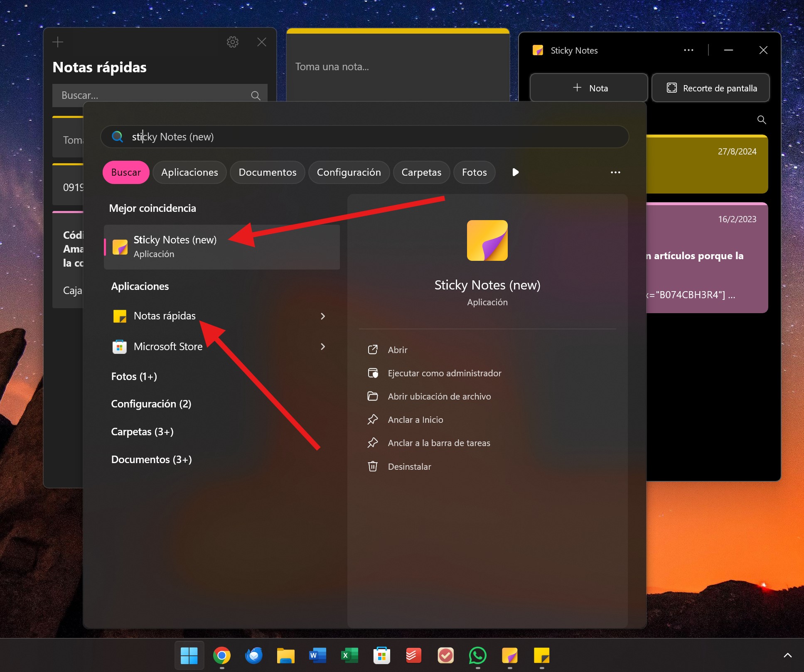The image size is (804, 672).
Task: Switch to Sticky Notes (new) taskbar icon
Action: coord(510,656)
